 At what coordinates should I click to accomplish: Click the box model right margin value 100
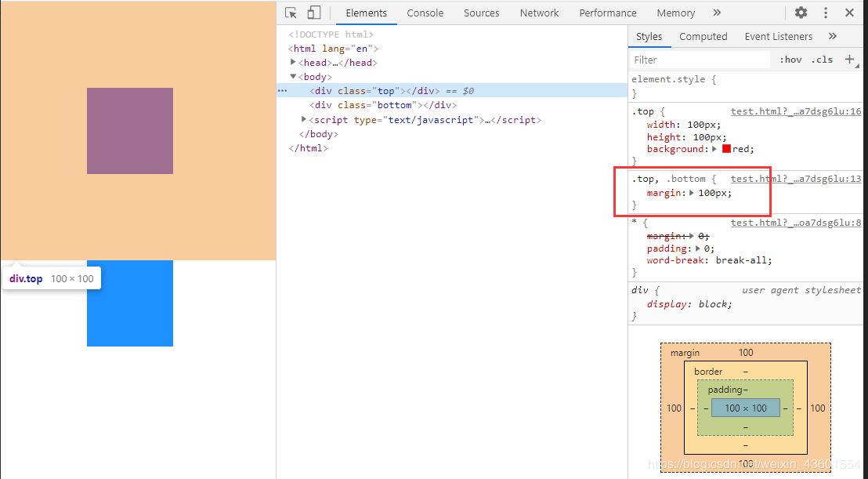818,408
